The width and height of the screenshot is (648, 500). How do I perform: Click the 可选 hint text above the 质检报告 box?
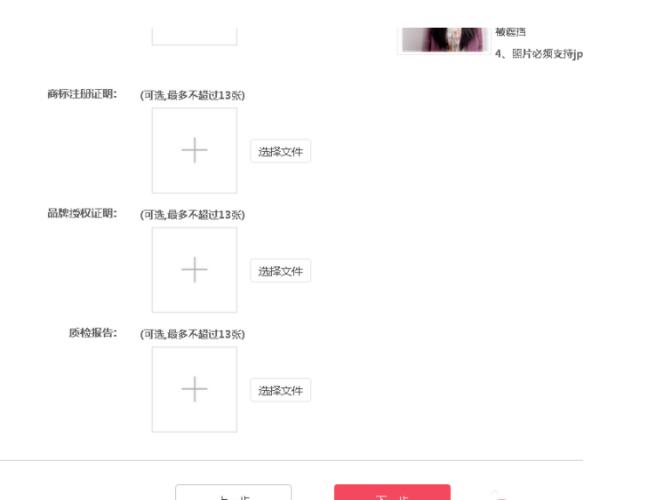tap(193, 334)
